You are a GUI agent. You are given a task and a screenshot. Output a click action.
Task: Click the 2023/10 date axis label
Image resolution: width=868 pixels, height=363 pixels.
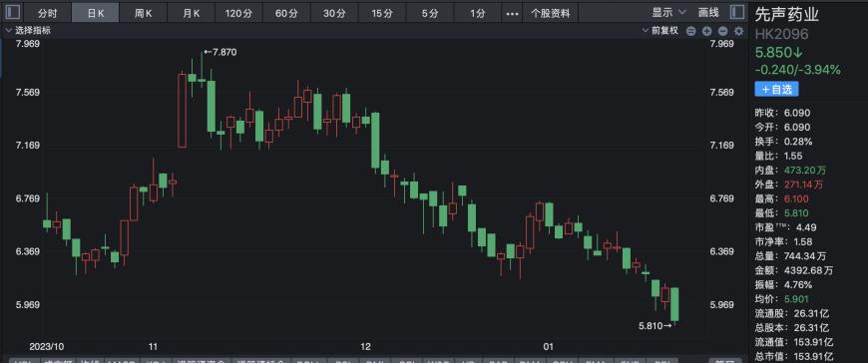click(x=47, y=346)
